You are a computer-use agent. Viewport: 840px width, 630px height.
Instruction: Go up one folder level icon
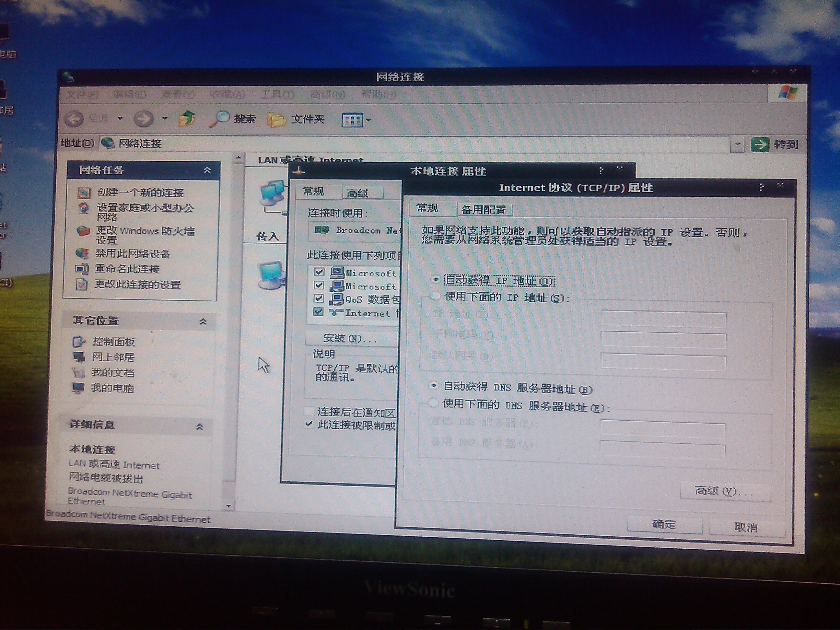[187, 119]
